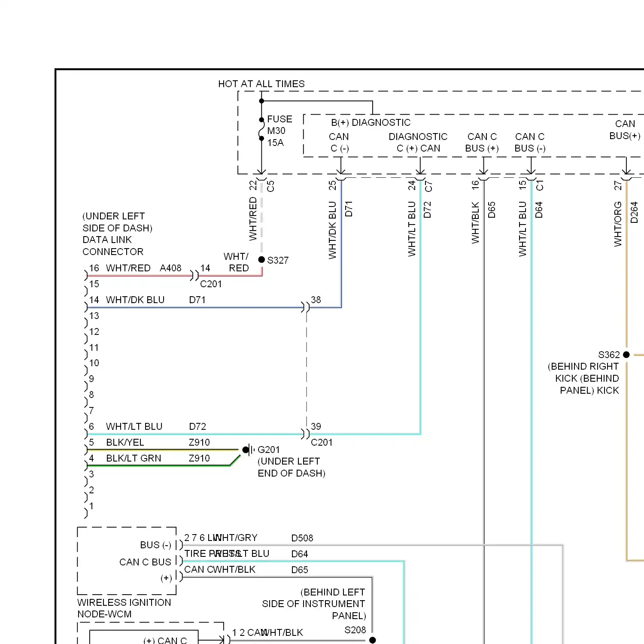This screenshot has height=644, width=644.
Task: Select the "CAN C BUS (+)" label above pin 16
Action: [x=482, y=143]
